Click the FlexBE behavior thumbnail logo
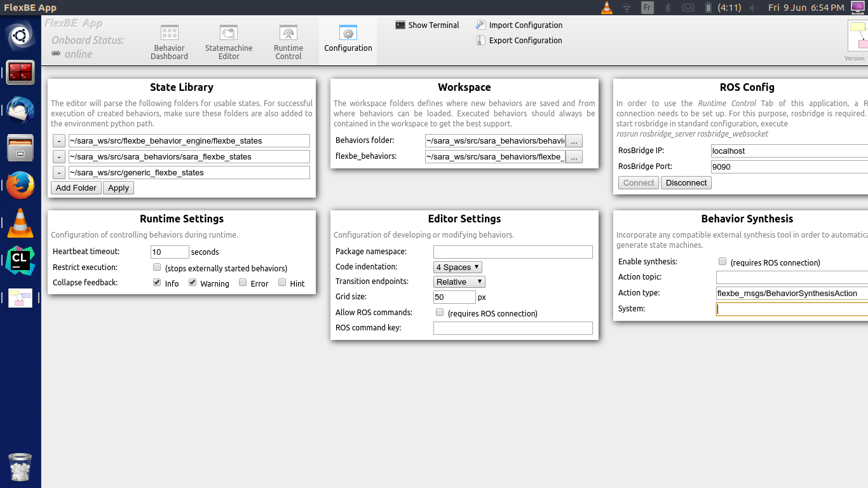This screenshot has width=868, height=488. pos(858,37)
